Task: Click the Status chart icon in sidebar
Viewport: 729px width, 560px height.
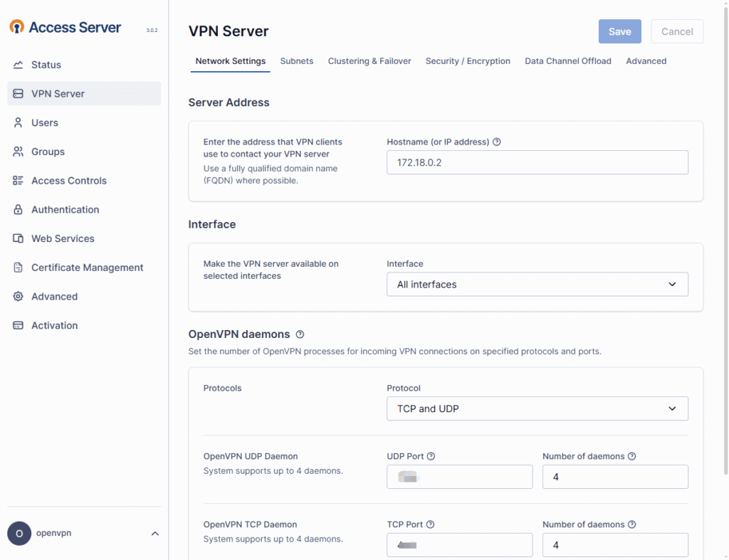Action: pyautogui.click(x=19, y=65)
